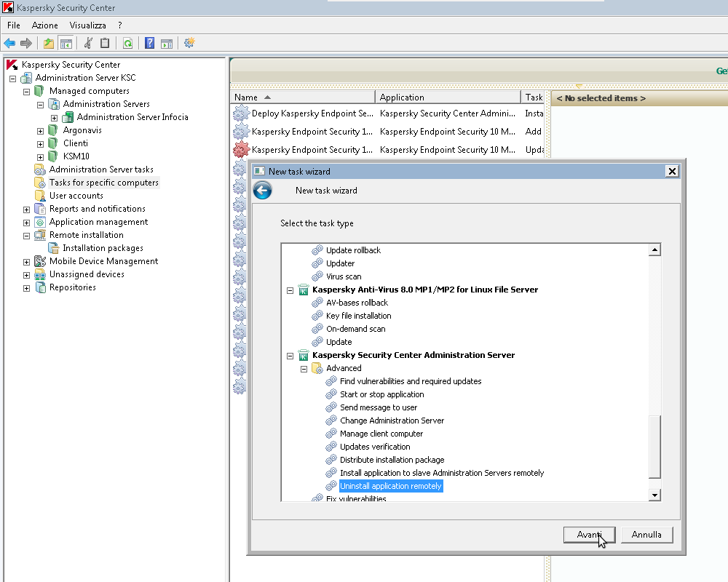This screenshot has height=582, width=728.
Task: Select Administration Server tasks in tree
Action: (x=101, y=170)
